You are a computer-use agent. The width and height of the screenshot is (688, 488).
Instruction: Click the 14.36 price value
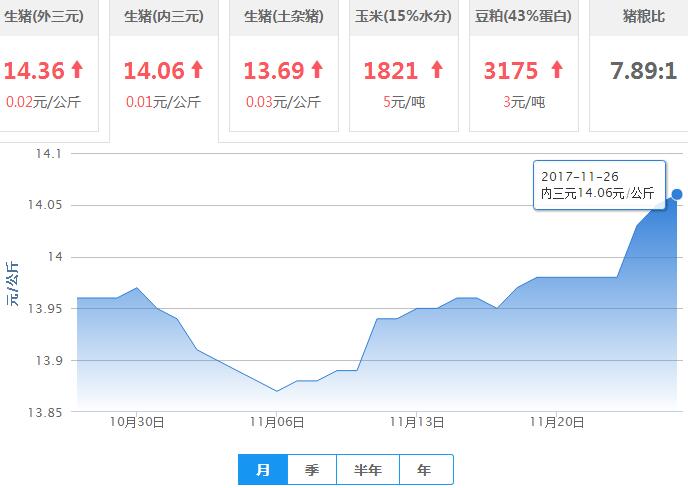(34, 71)
